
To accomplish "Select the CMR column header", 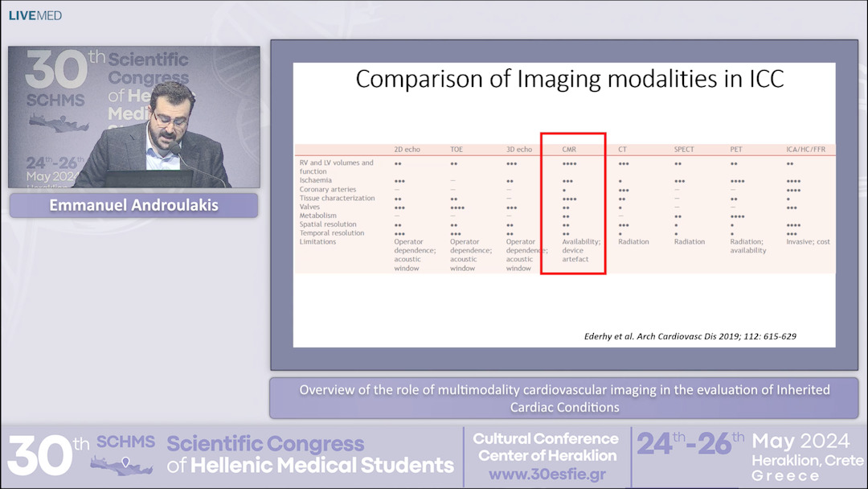I will pyautogui.click(x=568, y=149).
